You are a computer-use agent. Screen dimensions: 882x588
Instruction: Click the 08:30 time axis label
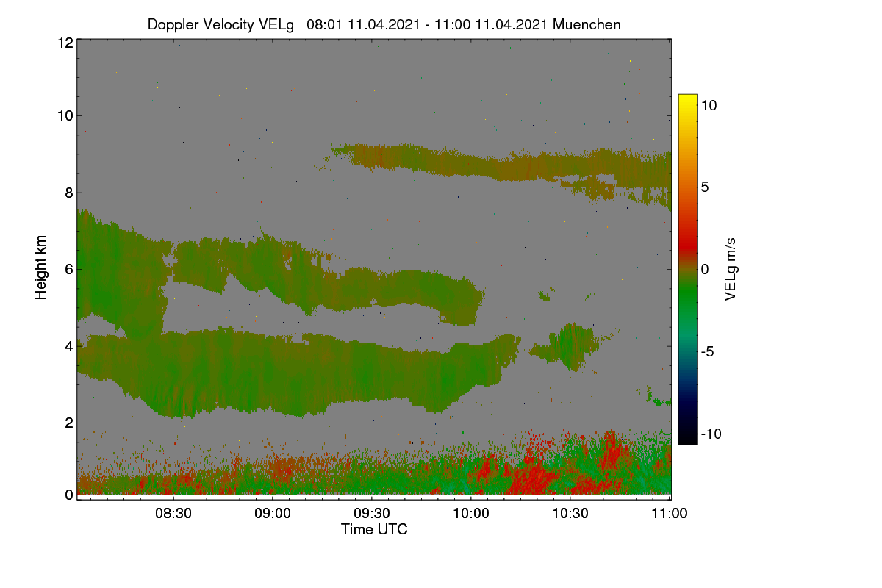[x=173, y=514]
